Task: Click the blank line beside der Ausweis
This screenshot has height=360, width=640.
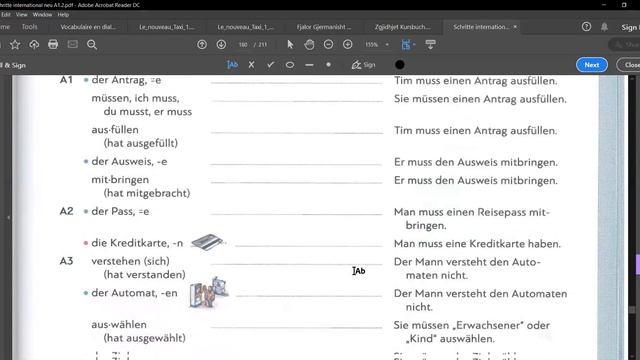Action: point(297,164)
